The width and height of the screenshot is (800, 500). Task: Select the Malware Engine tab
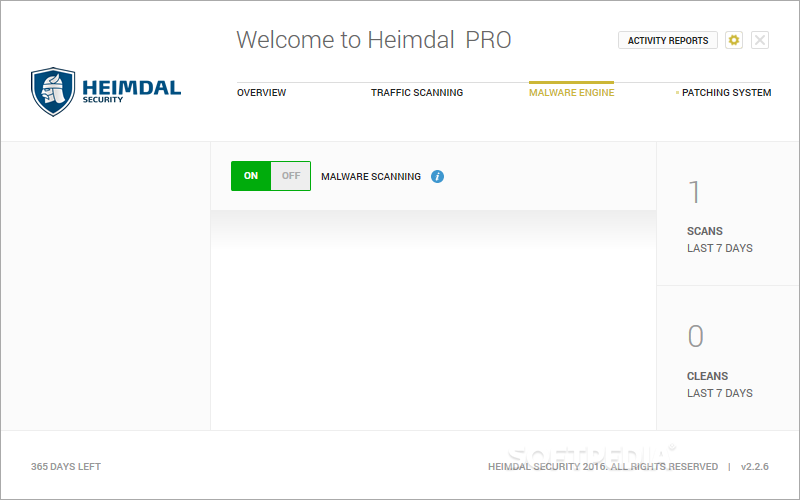571,93
